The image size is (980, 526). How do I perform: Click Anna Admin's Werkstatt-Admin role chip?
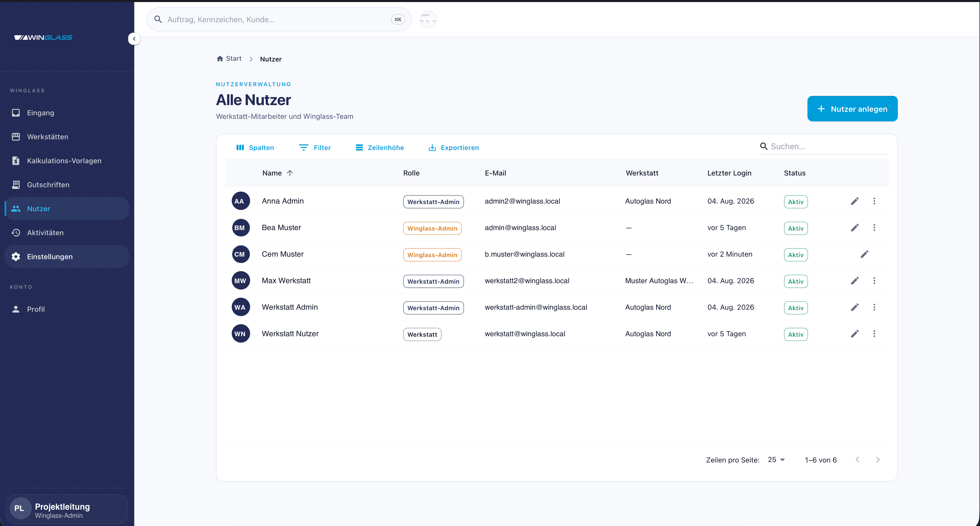click(433, 202)
